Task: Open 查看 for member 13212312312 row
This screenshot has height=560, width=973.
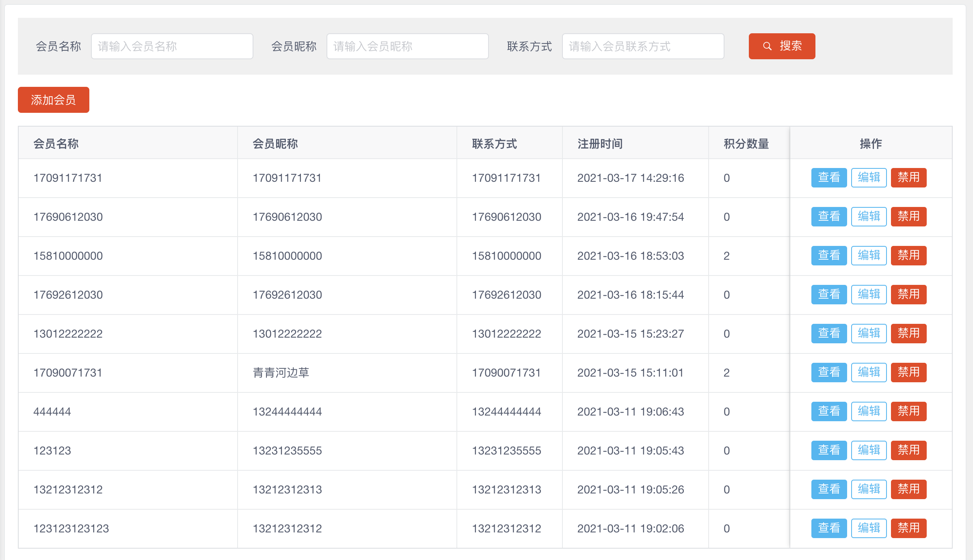Action: point(829,489)
